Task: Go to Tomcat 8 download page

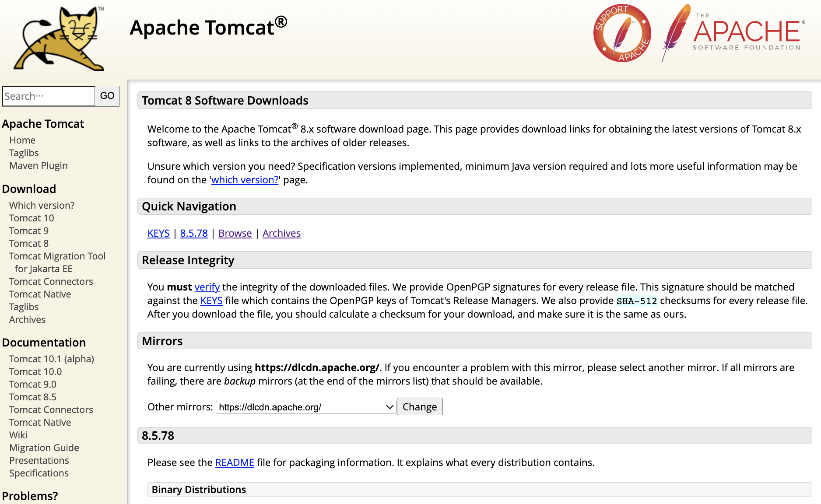Action: click(x=29, y=243)
